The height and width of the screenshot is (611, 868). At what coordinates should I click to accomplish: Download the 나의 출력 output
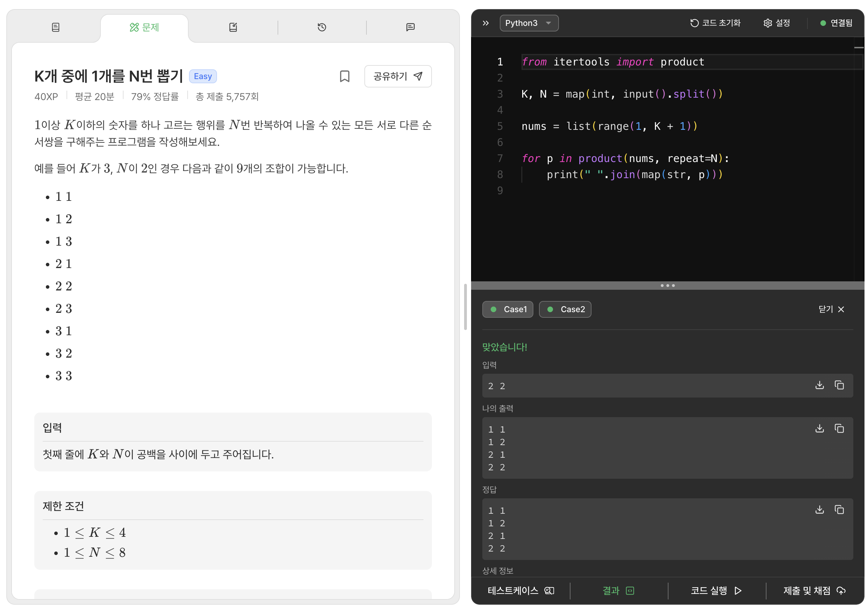coord(820,428)
